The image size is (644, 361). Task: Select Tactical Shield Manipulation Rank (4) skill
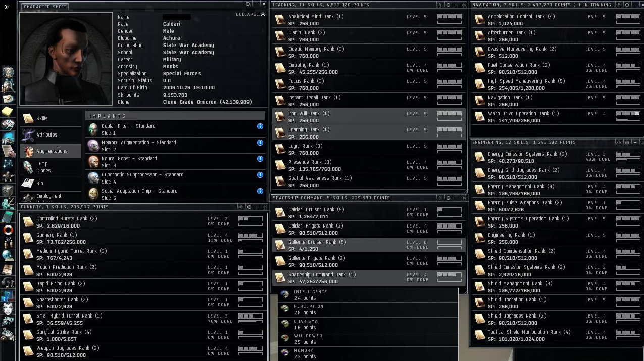pos(557,335)
